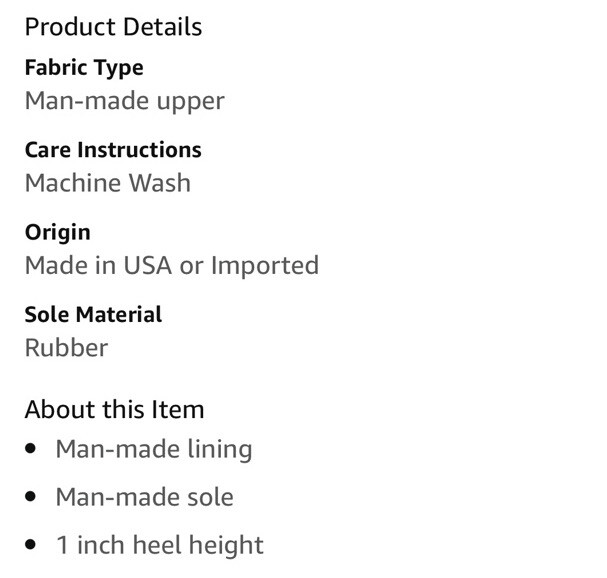This screenshot has width=607, height=578.
Task: Click the Man-made upper text
Action: point(125,101)
